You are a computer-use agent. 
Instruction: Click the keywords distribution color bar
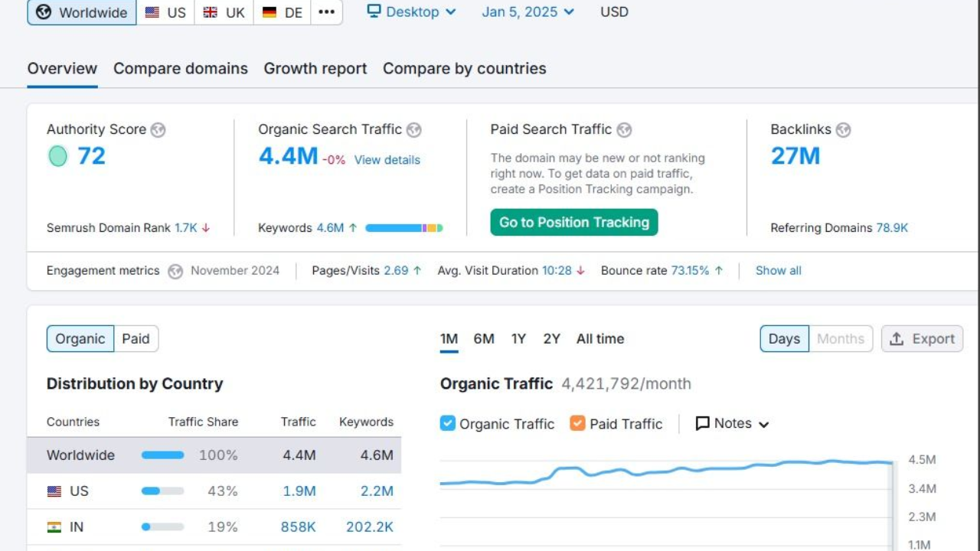pyautogui.click(x=404, y=228)
